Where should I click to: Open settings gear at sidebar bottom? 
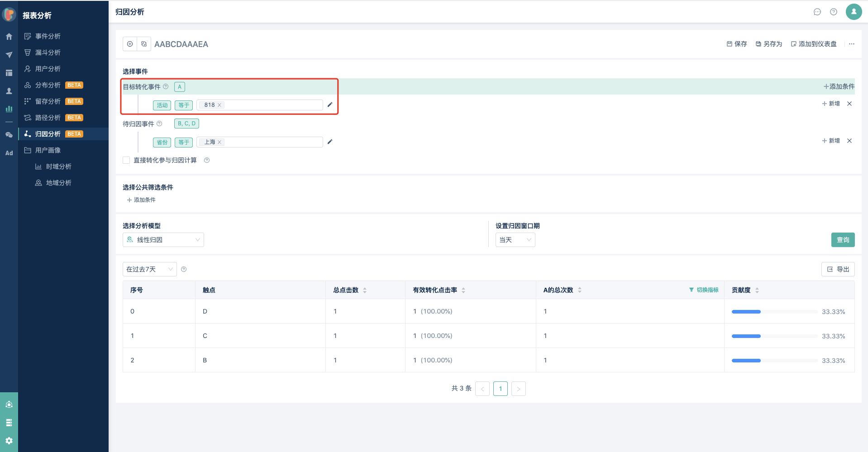[x=9, y=441]
